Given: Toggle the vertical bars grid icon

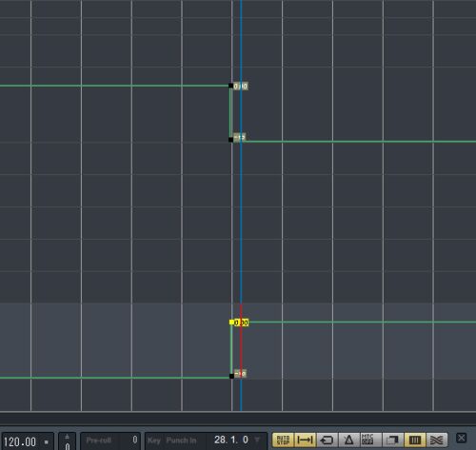Looking at the screenshot, I should tap(415, 440).
